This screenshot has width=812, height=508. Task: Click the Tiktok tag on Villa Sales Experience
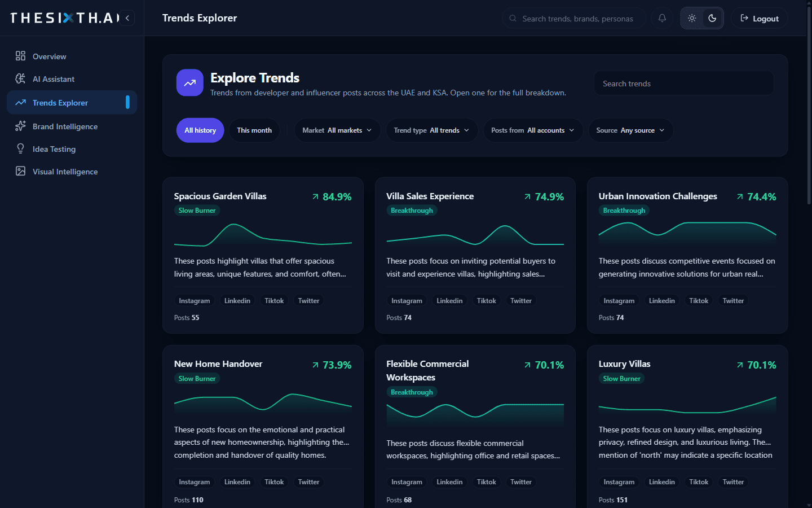point(486,301)
